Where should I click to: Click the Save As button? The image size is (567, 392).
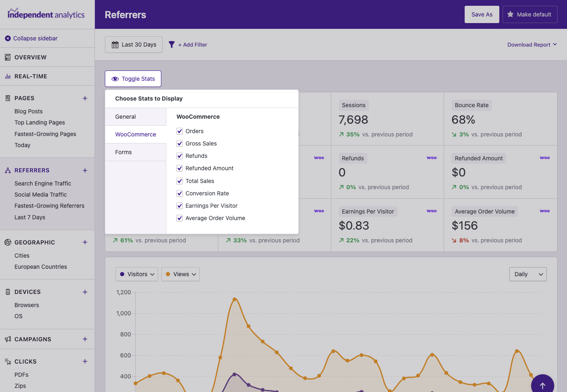[x=482, y=14]
